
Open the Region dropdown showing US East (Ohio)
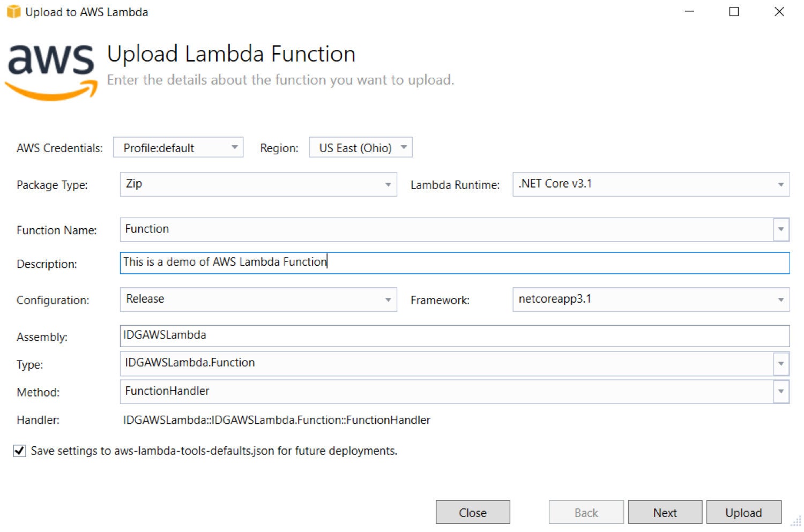click(x=361, y=147)
